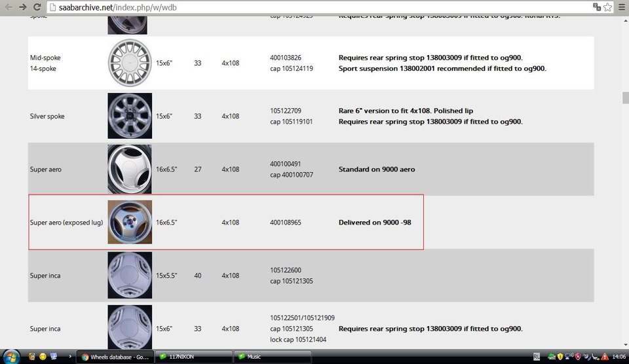Click 'Standard on 9000 aero' note

click(377, 169)
